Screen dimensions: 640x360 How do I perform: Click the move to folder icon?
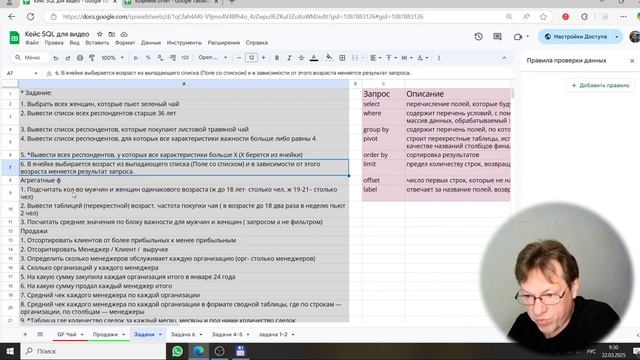(111, 34)
